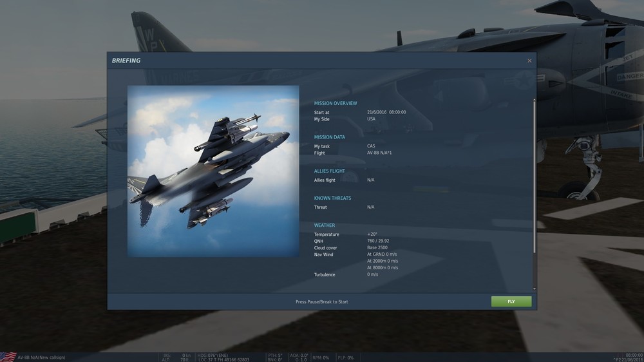Click the AV-8B briefing image
The height and width of the screenshot is (362, 644).
pos(213,171)
